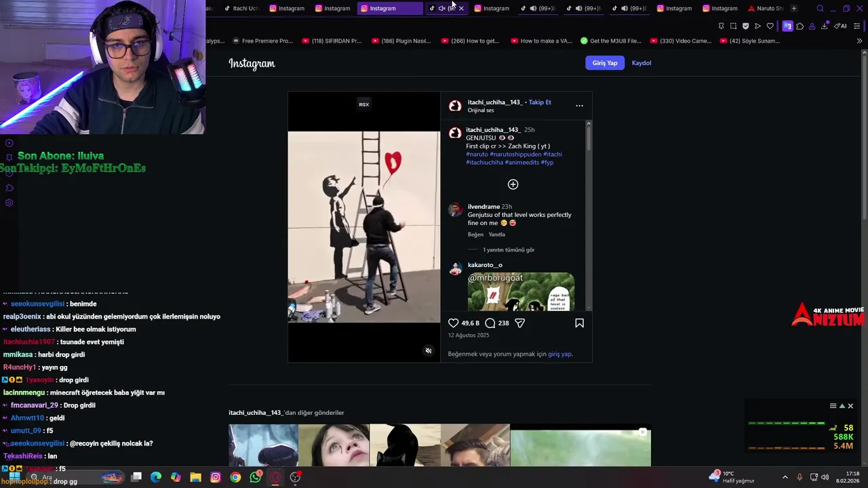868x488 pixels.
Task: Follow the account with 'Takip Et'
Action: click(x=540, y=102)
